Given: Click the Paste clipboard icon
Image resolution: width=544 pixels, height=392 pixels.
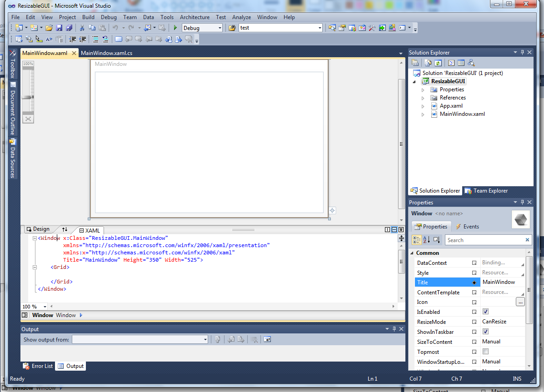Looking at the screenshot, I should click(102, 28).
